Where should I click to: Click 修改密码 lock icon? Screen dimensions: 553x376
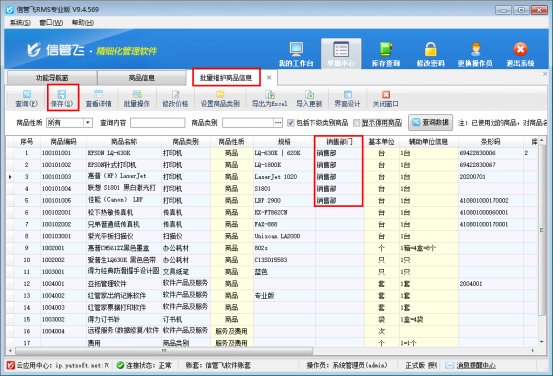(x=430, y=49)
